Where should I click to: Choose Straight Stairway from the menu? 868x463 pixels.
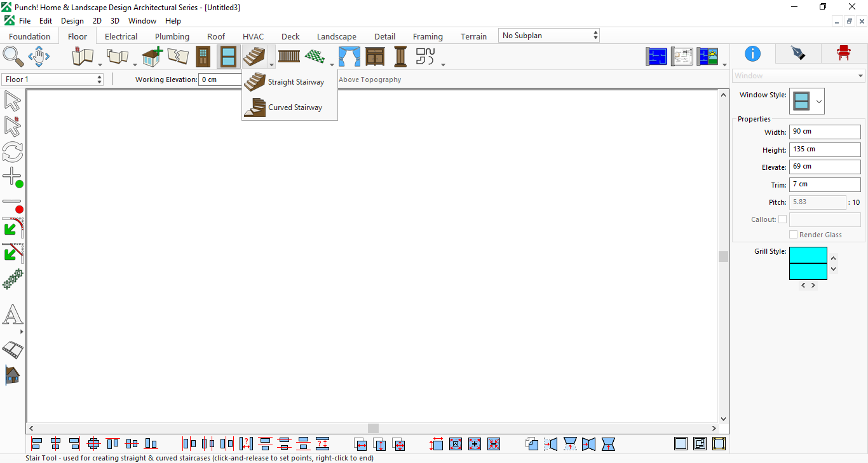point(290,82)
